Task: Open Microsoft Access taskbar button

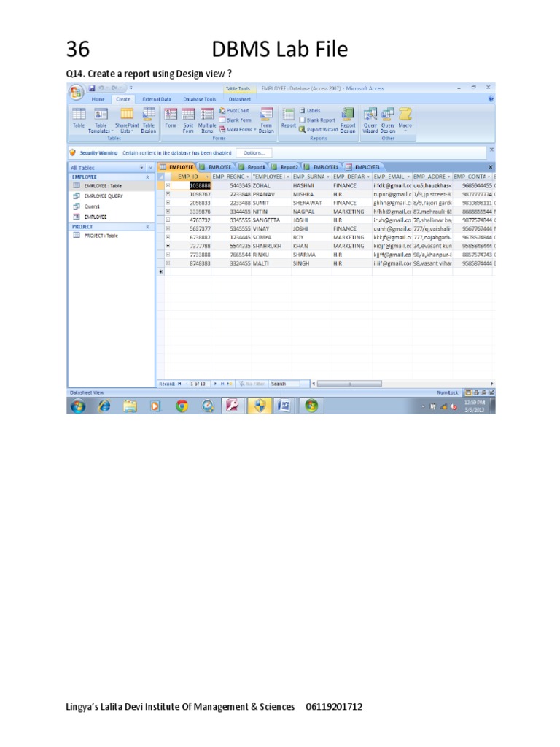Action: coord(233,406)
